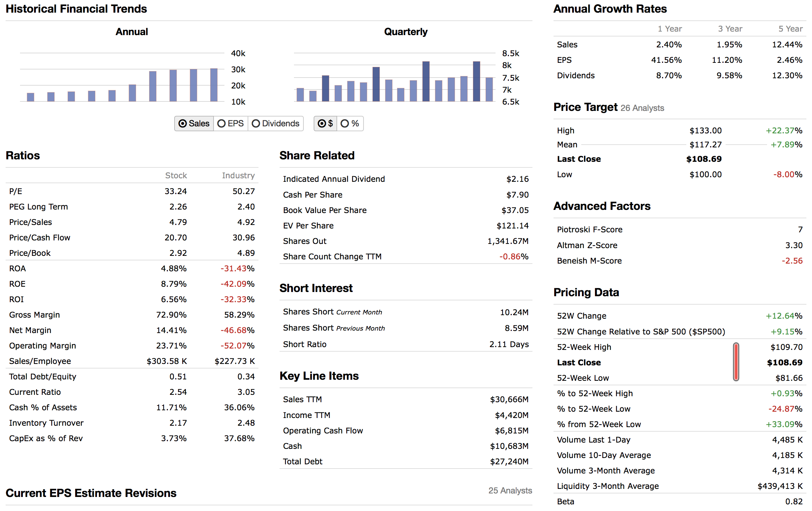Click the 1 Year column header

[669, 29]
